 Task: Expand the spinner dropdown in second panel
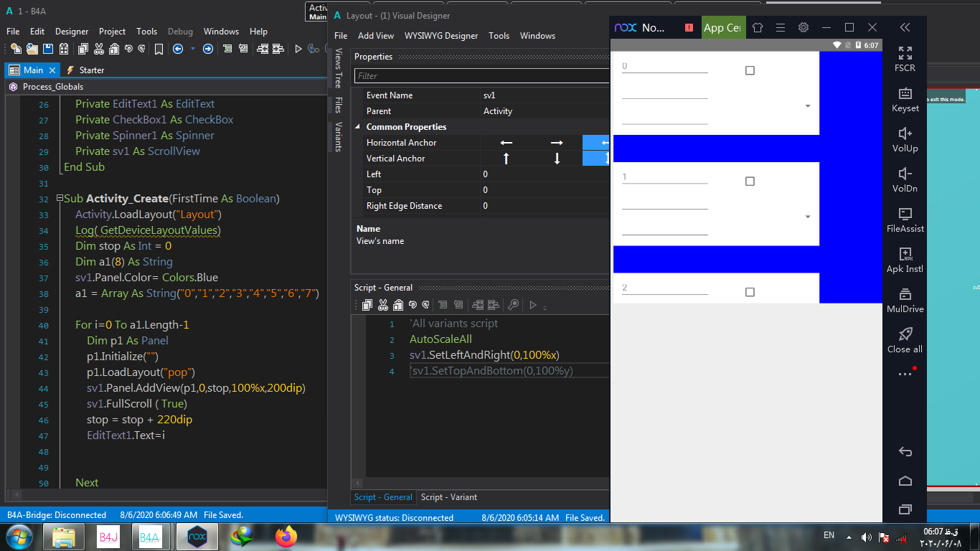click(x=808, y=217)
